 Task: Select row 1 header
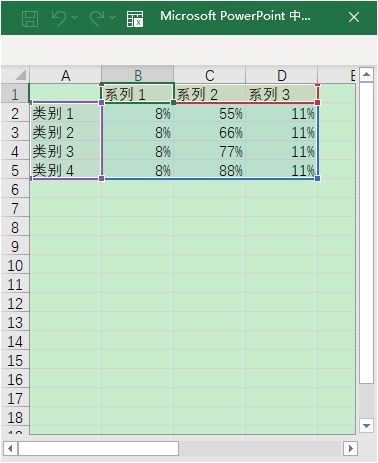coord(15,94)
